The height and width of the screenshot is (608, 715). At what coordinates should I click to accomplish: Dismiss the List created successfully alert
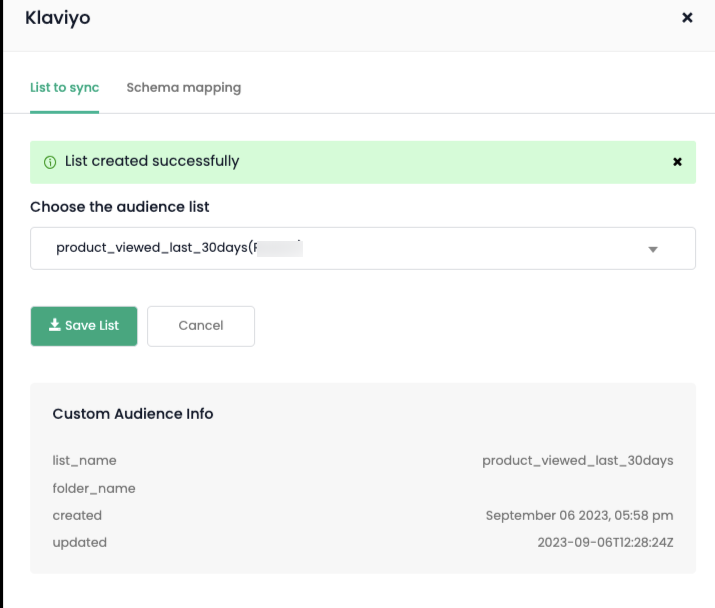[x=677, y=161]
